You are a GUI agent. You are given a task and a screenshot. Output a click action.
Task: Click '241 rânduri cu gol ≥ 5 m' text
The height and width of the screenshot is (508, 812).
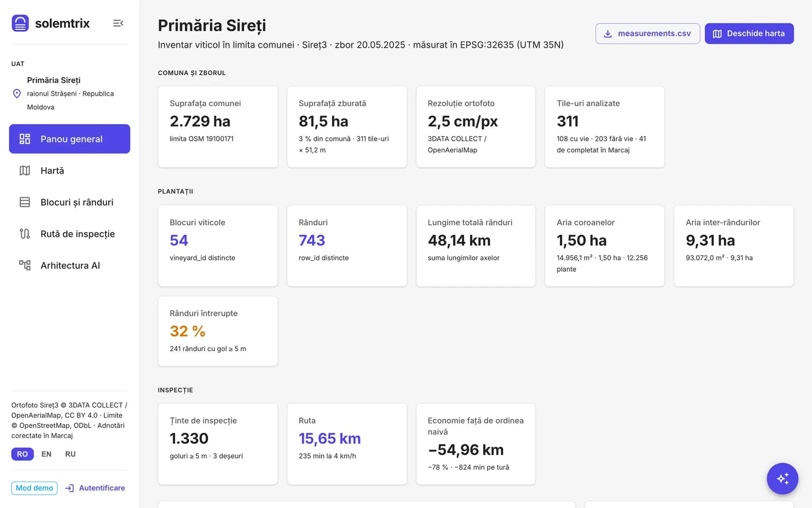pyautogui.click(x=208, y=348)
